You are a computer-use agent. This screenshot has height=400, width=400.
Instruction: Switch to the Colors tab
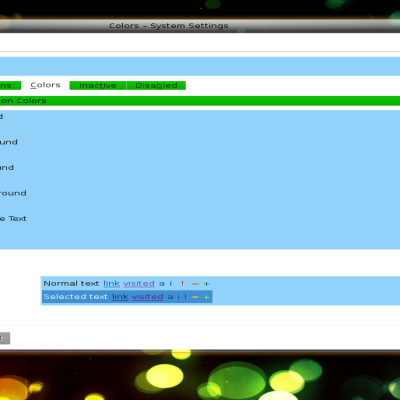(45, 85)
